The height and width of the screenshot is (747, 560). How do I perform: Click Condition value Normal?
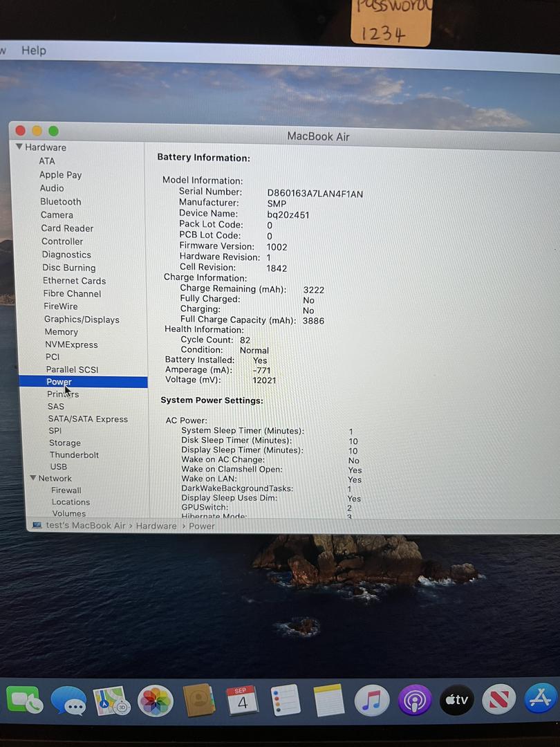click(254, 350)
